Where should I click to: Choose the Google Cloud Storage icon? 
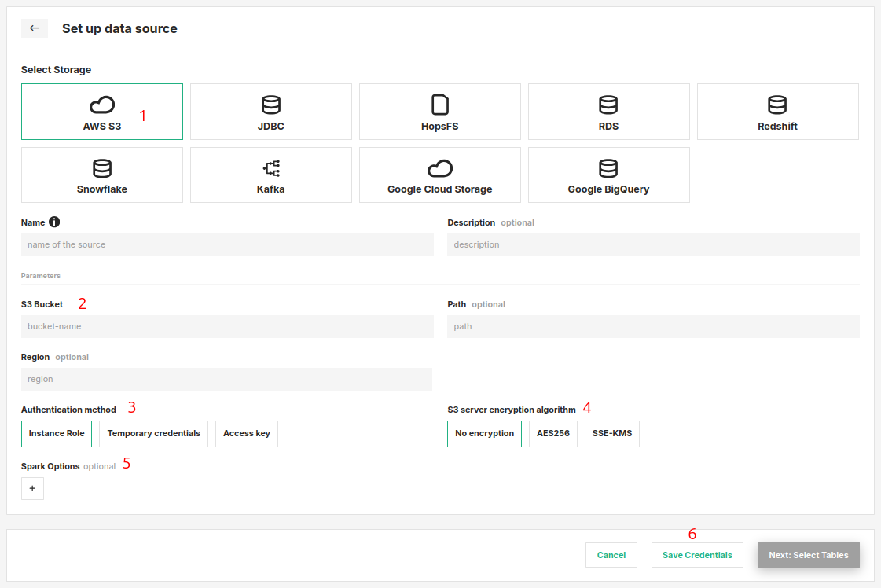pos(440,168)
